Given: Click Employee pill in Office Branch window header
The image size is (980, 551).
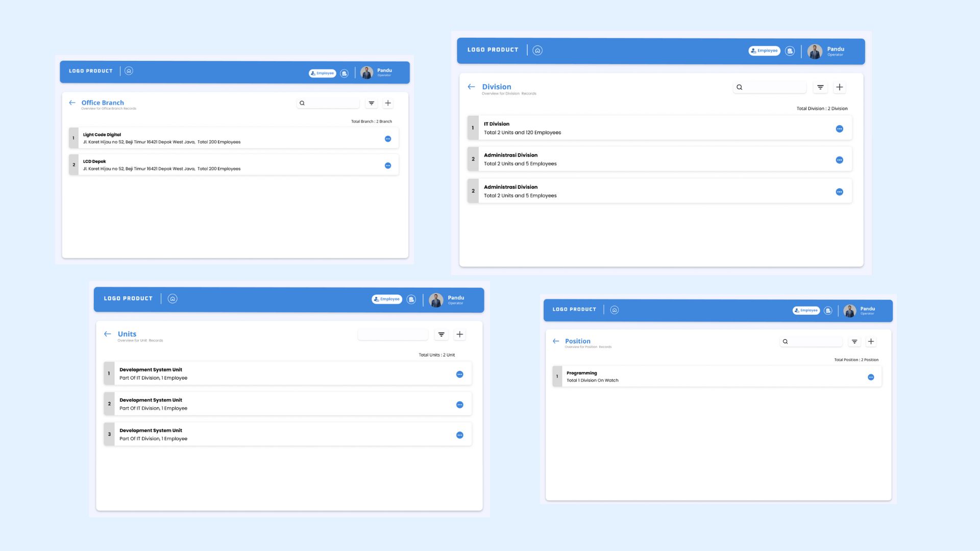Looking at the screenshot, I should click(x=323, y=73).
